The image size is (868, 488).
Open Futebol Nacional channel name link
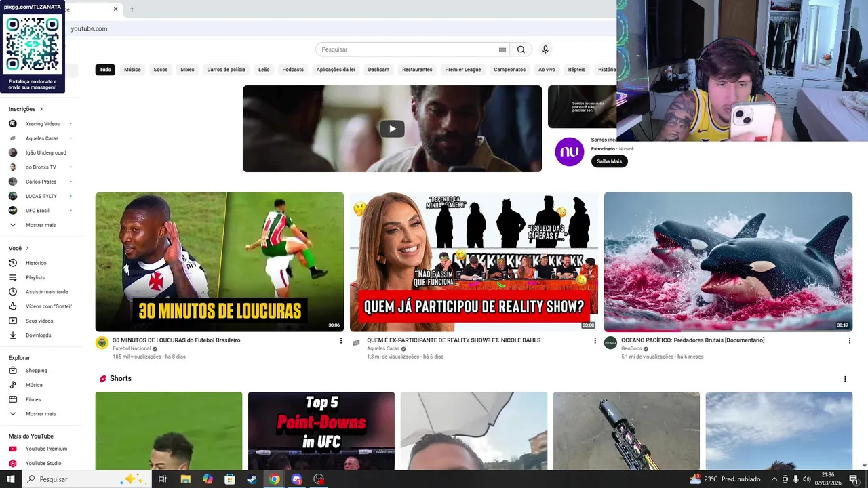(x=132, y=348)
